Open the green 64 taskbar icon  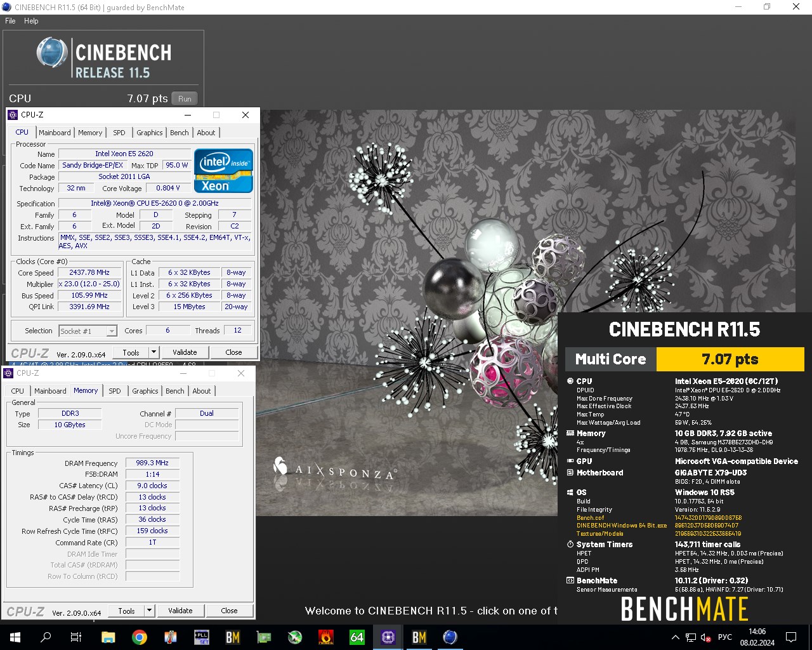pyautogui.click(x=357, y=637)
